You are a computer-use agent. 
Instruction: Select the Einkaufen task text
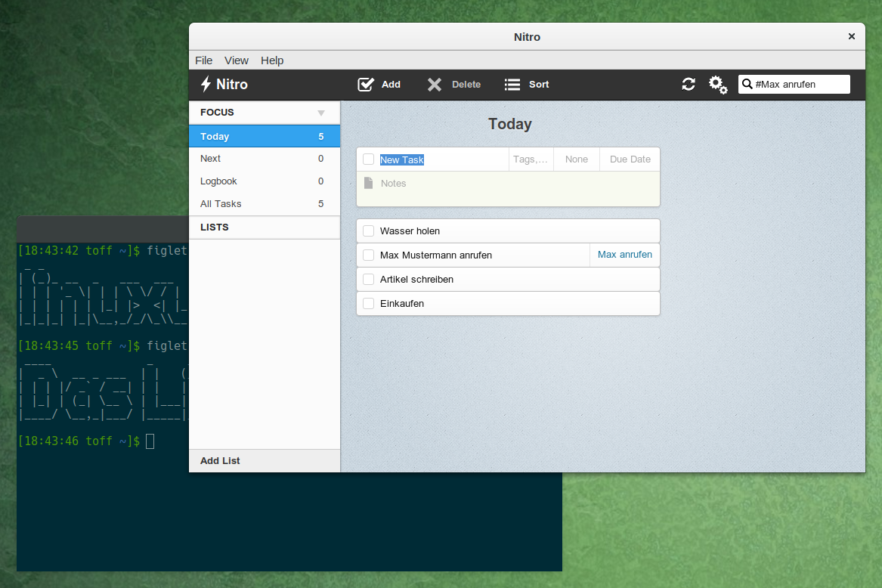point(402,303)
